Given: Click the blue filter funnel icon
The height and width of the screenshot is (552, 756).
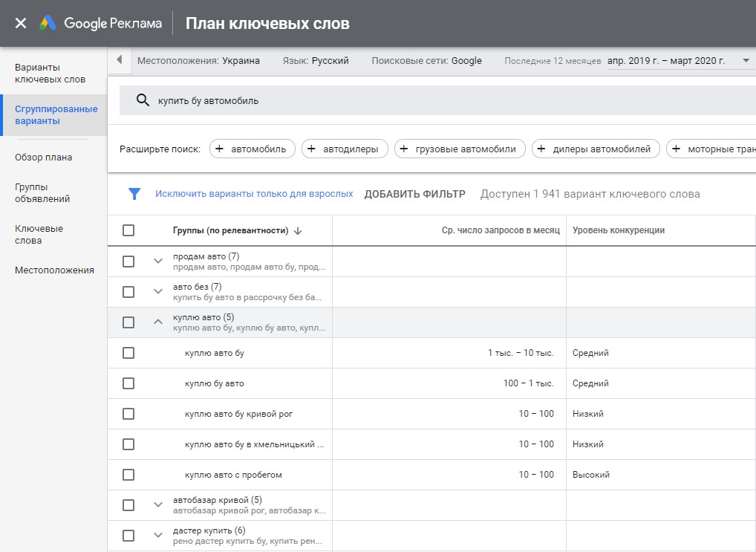Looking at the screenshot, I should tap(134, 194).
